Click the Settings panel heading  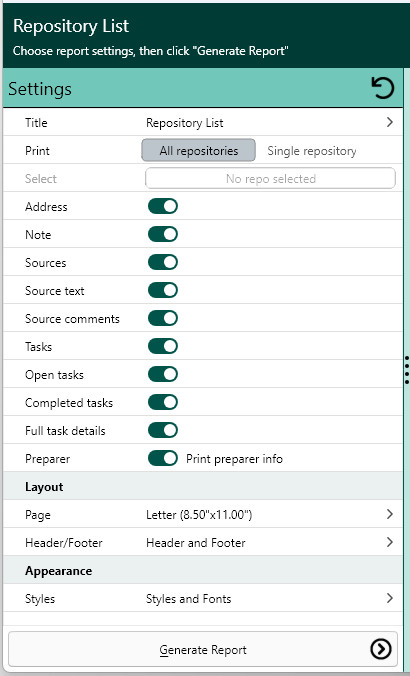40,89
